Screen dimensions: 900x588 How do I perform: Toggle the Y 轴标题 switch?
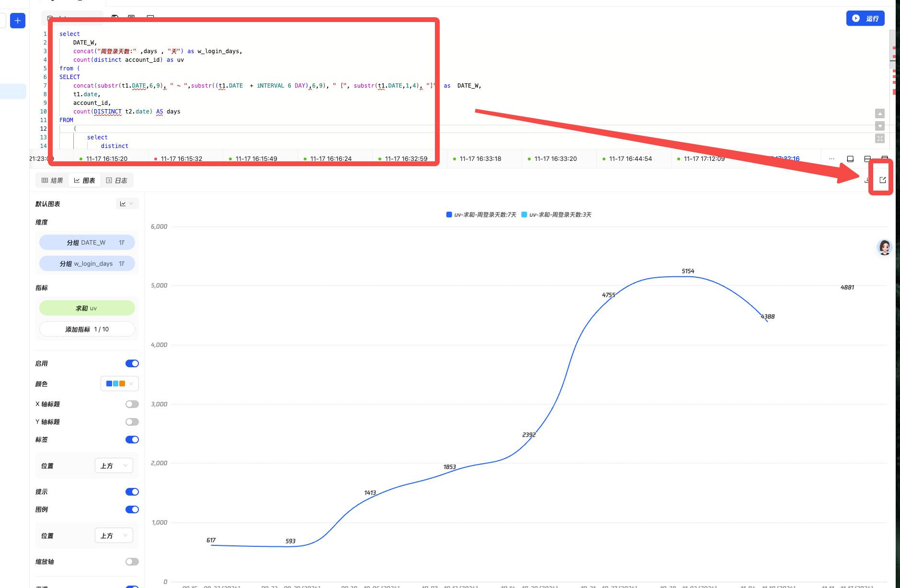(132, 422)
